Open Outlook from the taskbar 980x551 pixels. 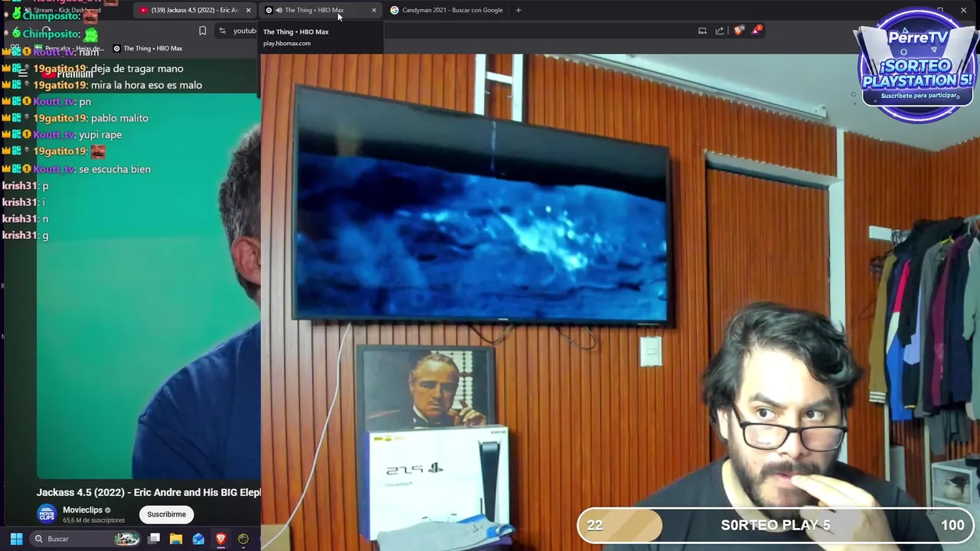(198, 539)
